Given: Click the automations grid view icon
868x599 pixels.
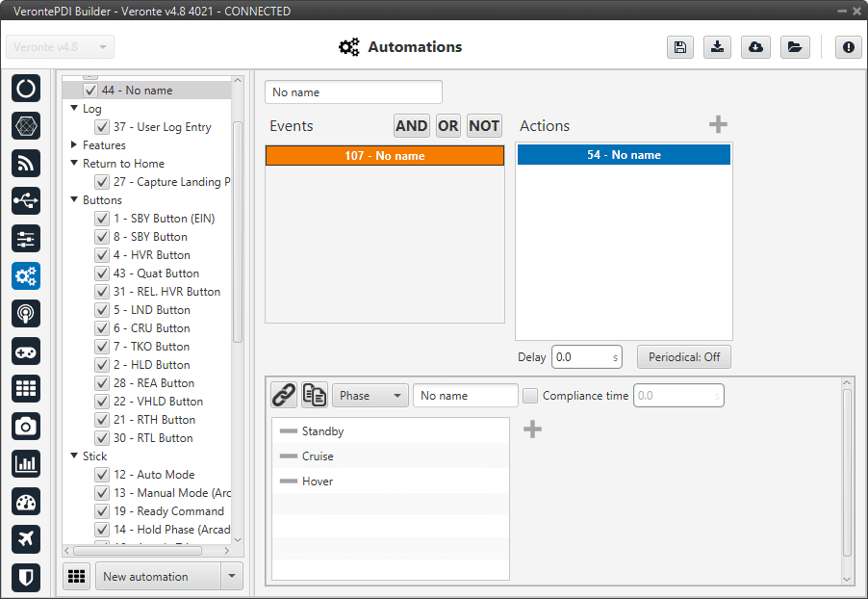Looking at the screenshot, I should click(76, 576).
